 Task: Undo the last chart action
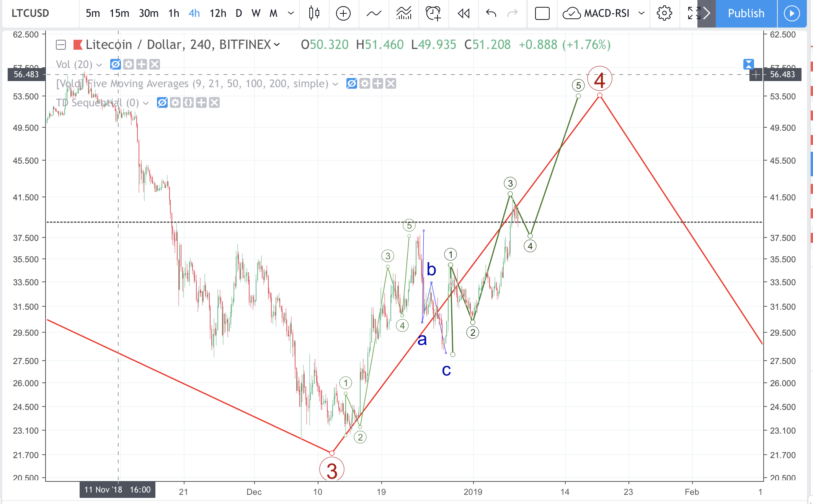(x=491, y=13)
